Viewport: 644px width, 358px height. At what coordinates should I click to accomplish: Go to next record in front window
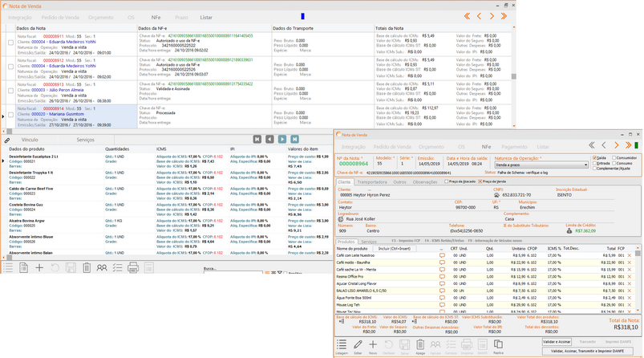616,145
